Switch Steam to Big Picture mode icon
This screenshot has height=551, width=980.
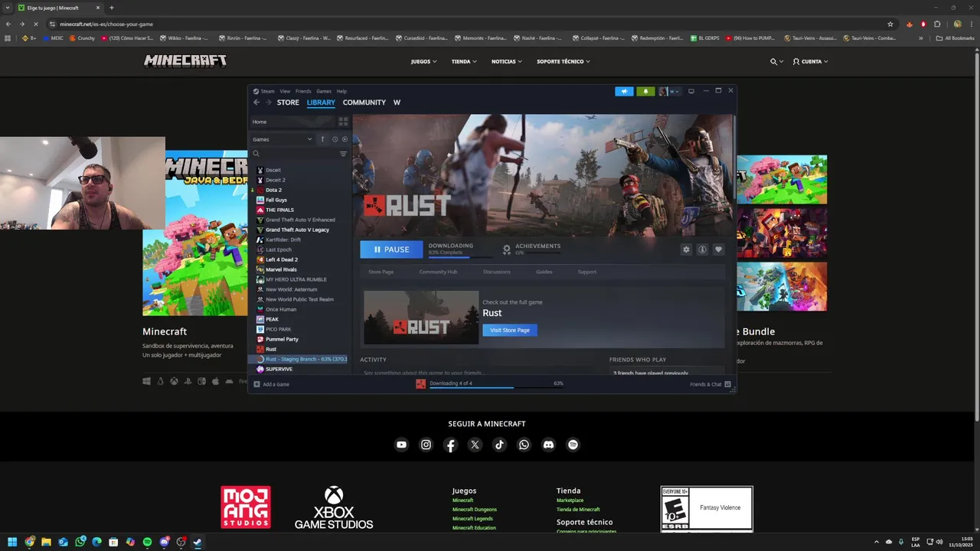point(691,91)
